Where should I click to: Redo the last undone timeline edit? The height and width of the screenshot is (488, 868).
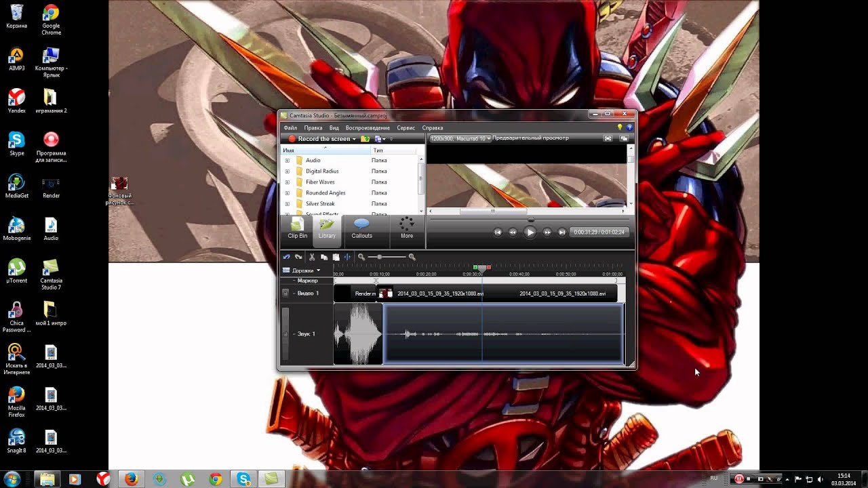[298, 257]
